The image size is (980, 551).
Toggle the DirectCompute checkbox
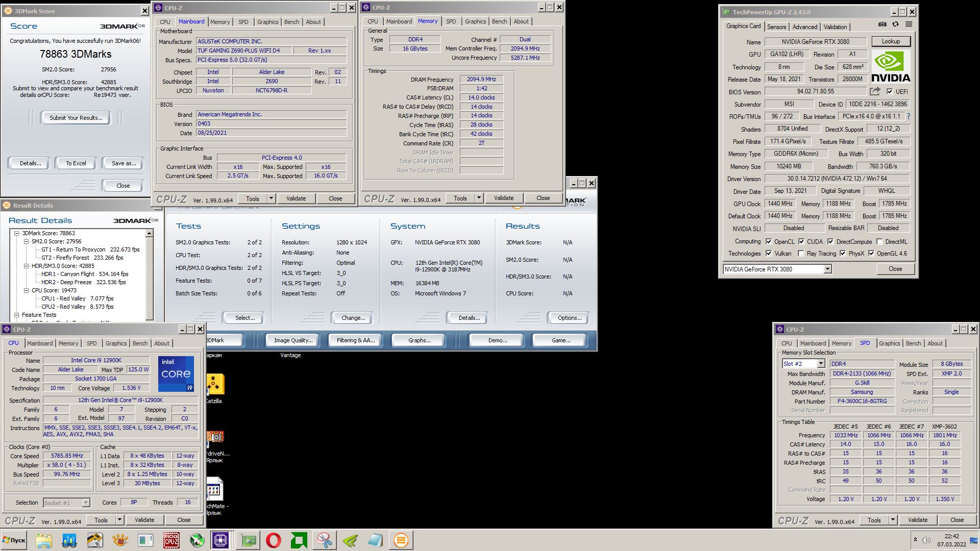click(x=830, y=242)
